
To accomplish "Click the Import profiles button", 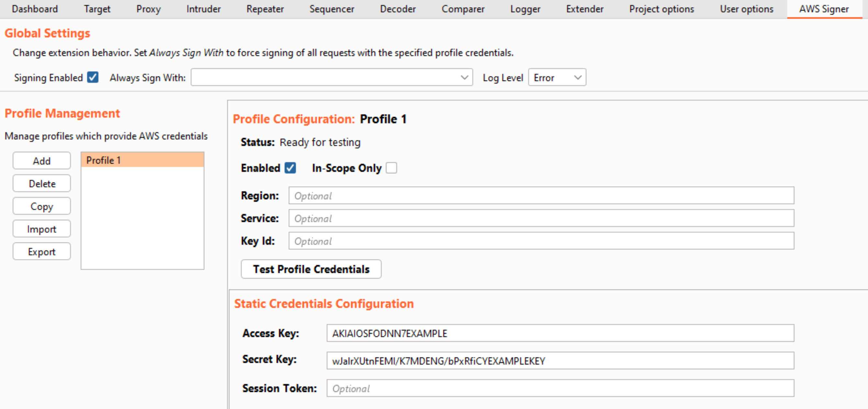I will [x=42, y=229].
